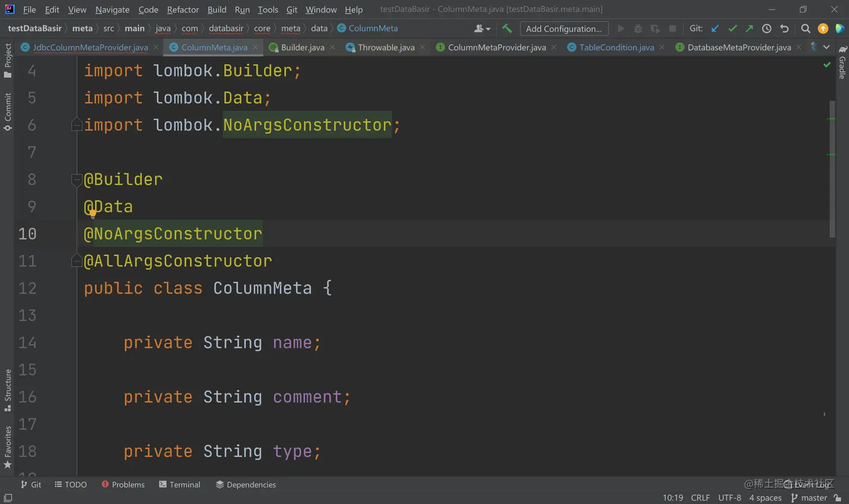Open the CRLF line separator selector
The height and width of the screenshot is (504, 849).
[x=700, y=498]
